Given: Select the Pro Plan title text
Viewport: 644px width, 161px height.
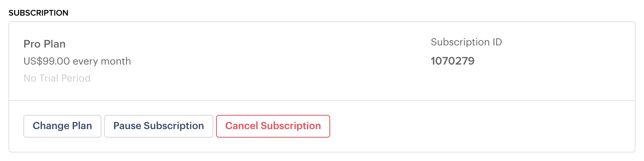Looking at the screenshot, I should (x=44, y=44).
